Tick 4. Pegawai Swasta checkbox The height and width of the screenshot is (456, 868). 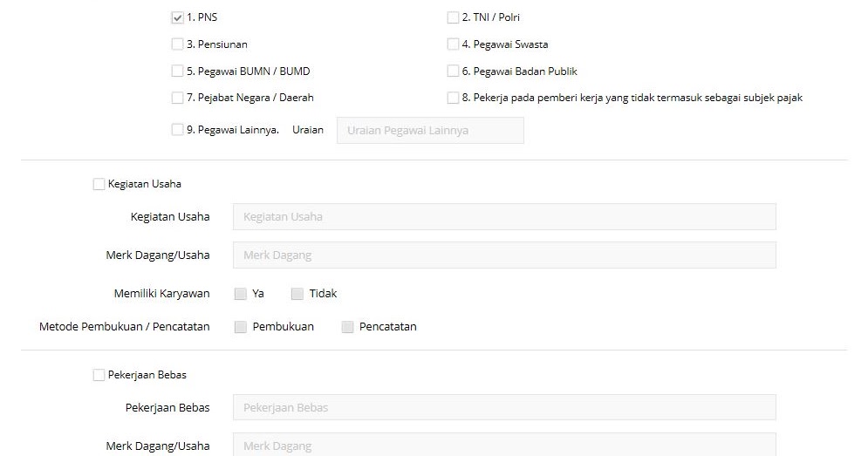(x=453, y=44)
